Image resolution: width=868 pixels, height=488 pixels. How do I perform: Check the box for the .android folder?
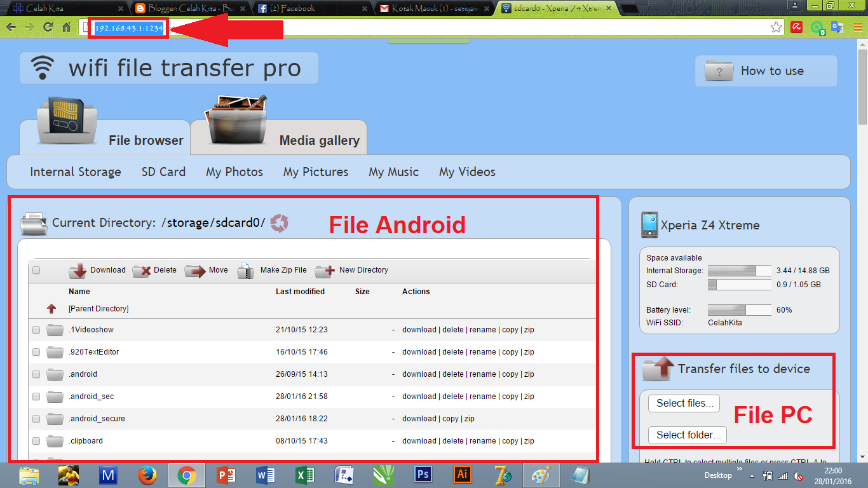pyautogui.click(x=36, y=374)
